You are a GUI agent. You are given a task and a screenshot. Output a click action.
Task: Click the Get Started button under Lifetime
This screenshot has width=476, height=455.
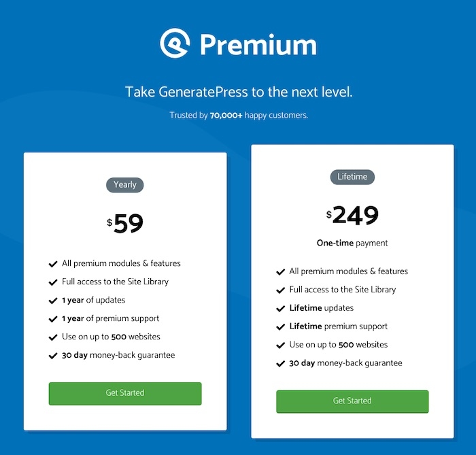point(352,401)
